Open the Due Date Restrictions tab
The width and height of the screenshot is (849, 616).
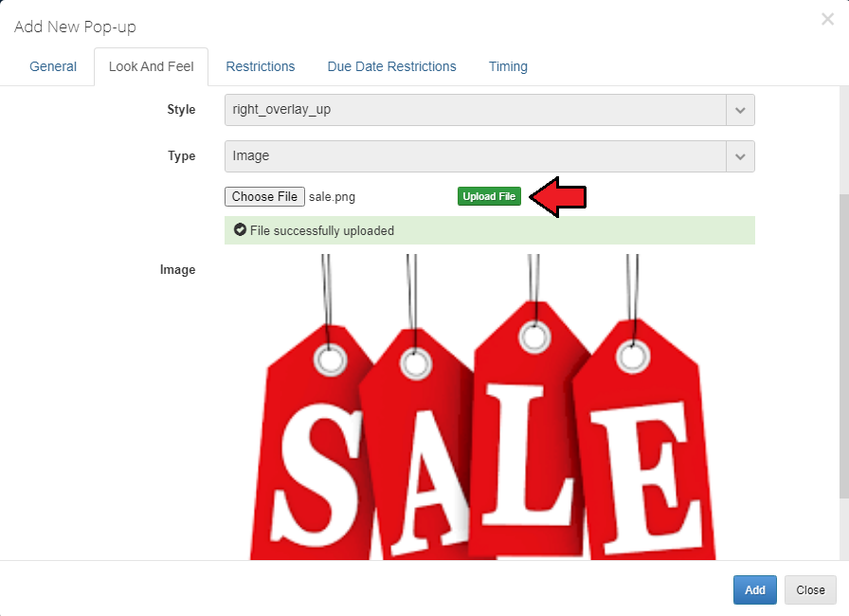coord(391,66)
